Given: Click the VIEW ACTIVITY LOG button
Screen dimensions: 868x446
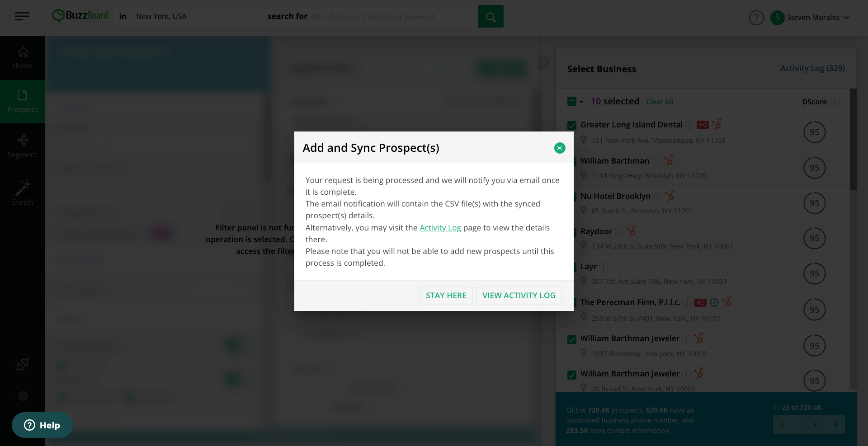Looking at the screenshot, I should point(519,296).
